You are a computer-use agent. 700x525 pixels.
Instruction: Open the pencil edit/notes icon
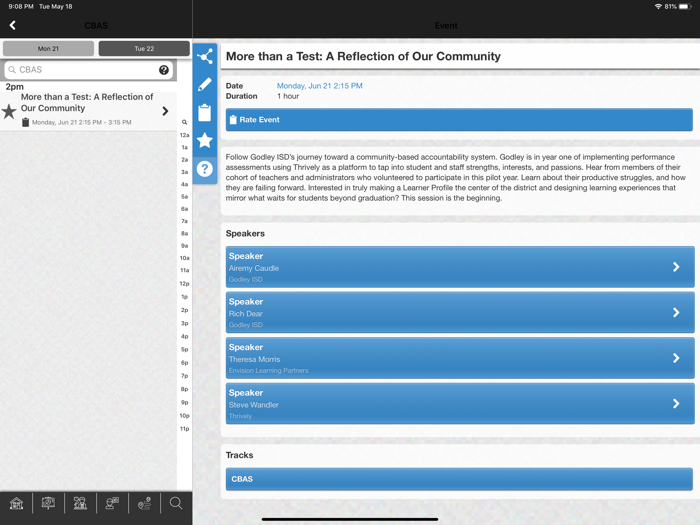tap(205, 84)
